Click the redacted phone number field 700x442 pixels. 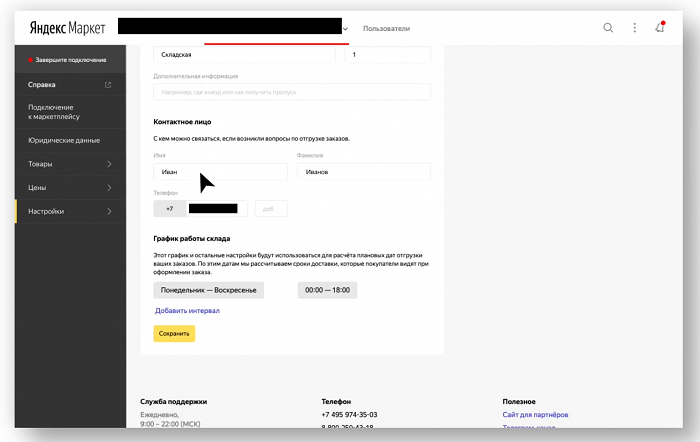pyautogui.click(x=217, y=209)
